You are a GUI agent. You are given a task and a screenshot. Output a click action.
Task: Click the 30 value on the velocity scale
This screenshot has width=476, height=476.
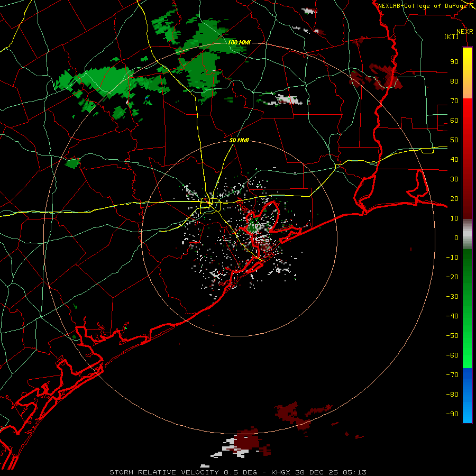[x=454, y=179]
